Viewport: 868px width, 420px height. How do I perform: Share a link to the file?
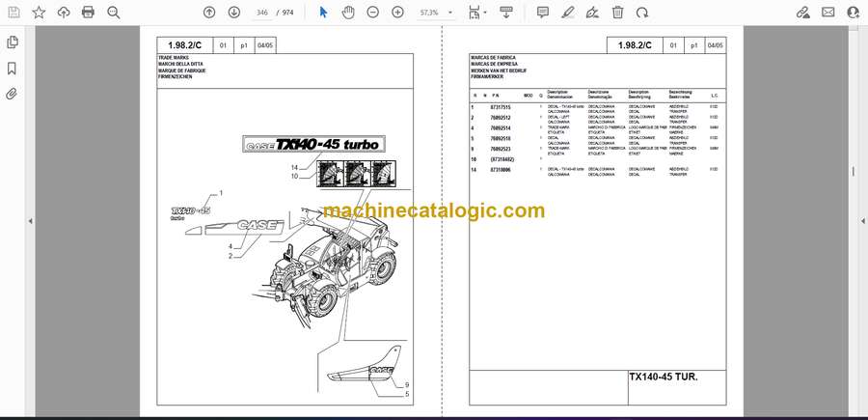pos(803,13)
